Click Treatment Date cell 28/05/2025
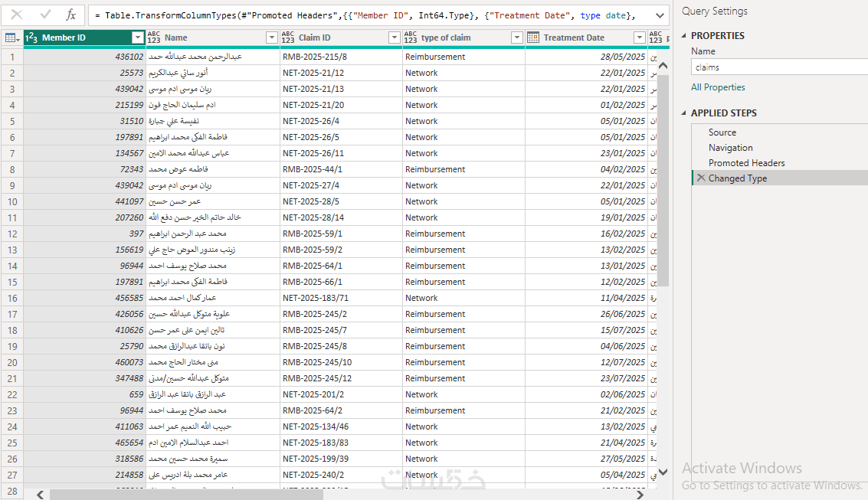Viewport: 868px width, 500px height. tap(585, 57)
